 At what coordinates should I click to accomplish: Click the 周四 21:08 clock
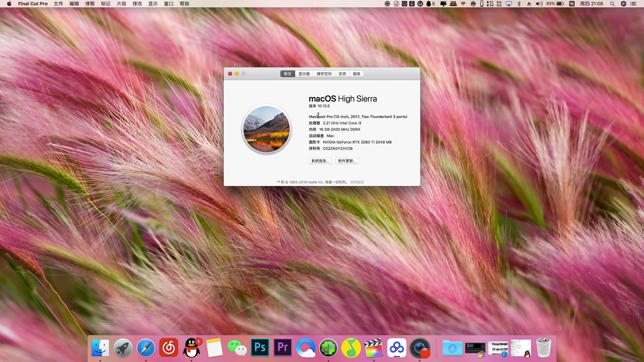(x=592, y=4)
